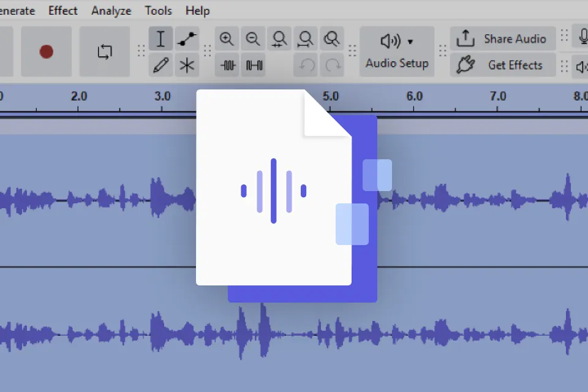Click Trim audio outside selection icon
The width and height of the screenshot is (588, 392).
pyautogui.click(x=228, y=66)
